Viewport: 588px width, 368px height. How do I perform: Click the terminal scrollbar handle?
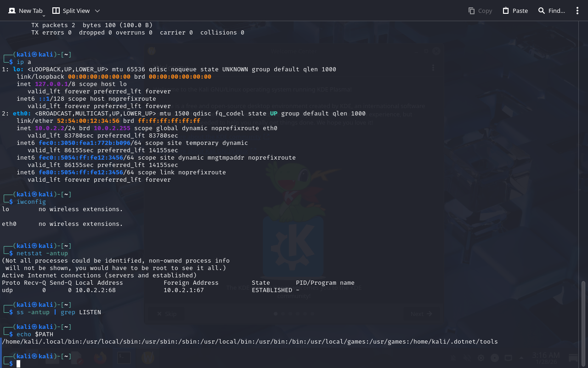(584, 322)
